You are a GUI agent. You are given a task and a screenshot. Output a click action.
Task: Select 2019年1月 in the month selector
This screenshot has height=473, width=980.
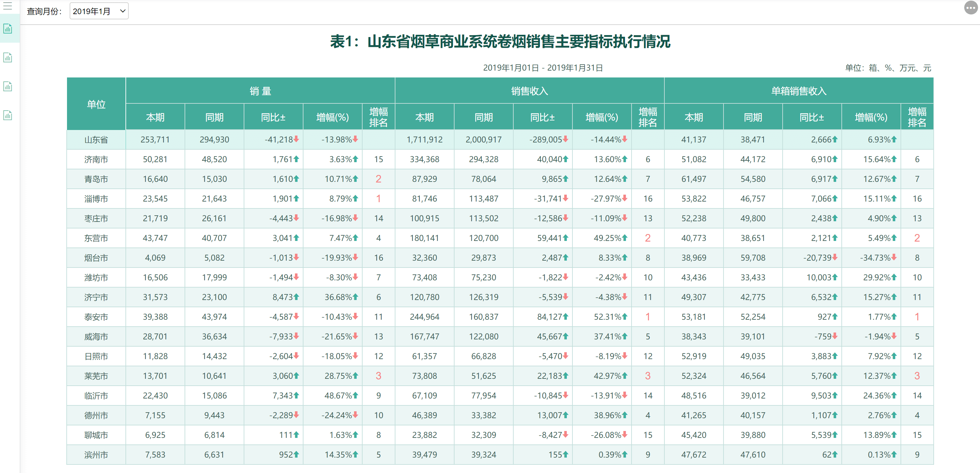[x=92, y=11]
